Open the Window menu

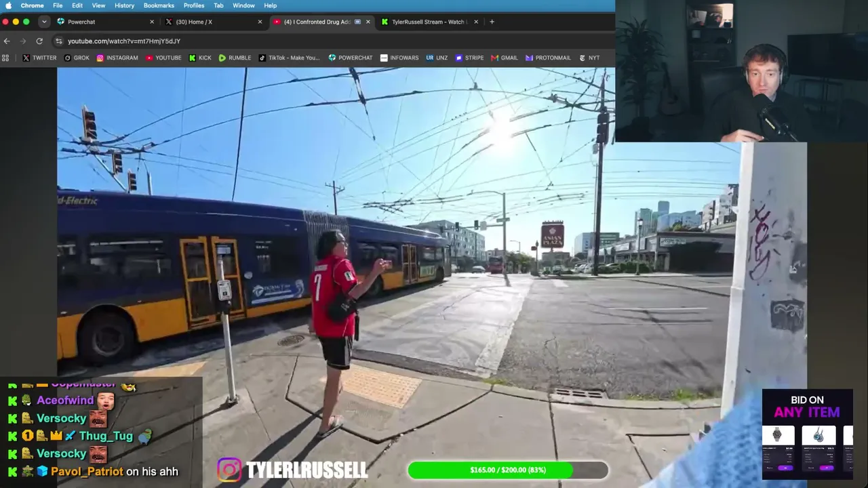[243, 5]
